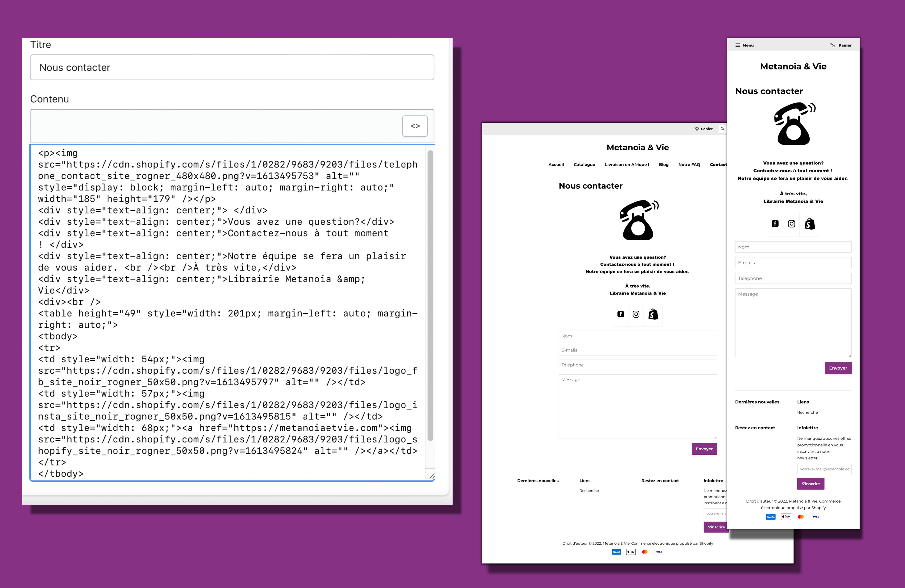Click the Nom field in mobile preview
The height and width of the screenshot is (588, 905).
(x=793, y=247)
